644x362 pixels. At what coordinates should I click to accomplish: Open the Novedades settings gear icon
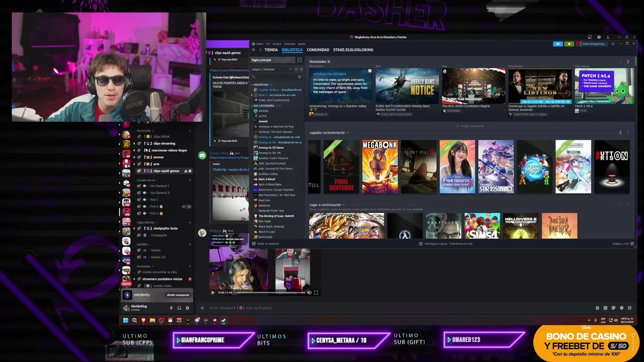pyautogui.click(x=329, y=61)
